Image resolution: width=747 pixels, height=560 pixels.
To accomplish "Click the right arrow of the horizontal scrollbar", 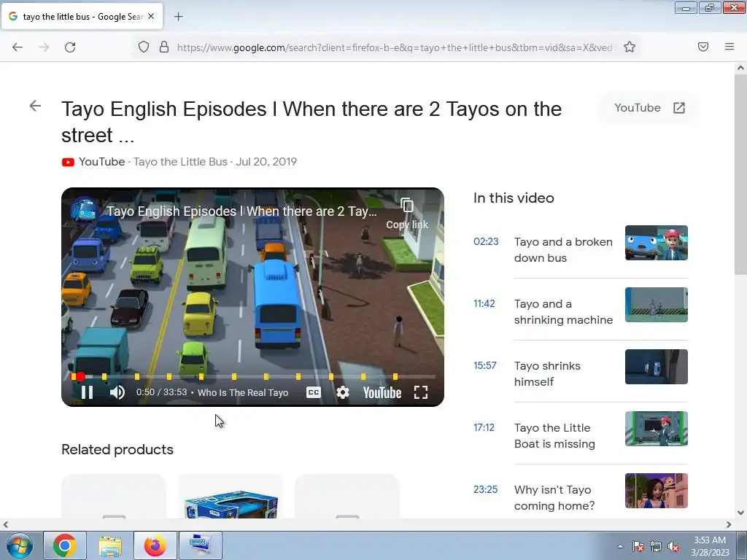I will [x=729, y=525].
